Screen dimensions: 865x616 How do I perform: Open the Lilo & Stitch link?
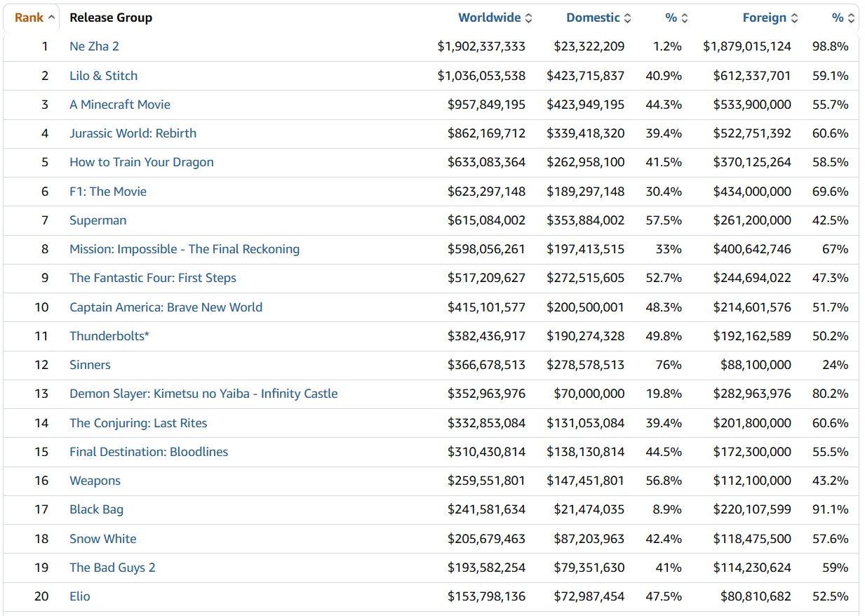[x=103, y=75]
